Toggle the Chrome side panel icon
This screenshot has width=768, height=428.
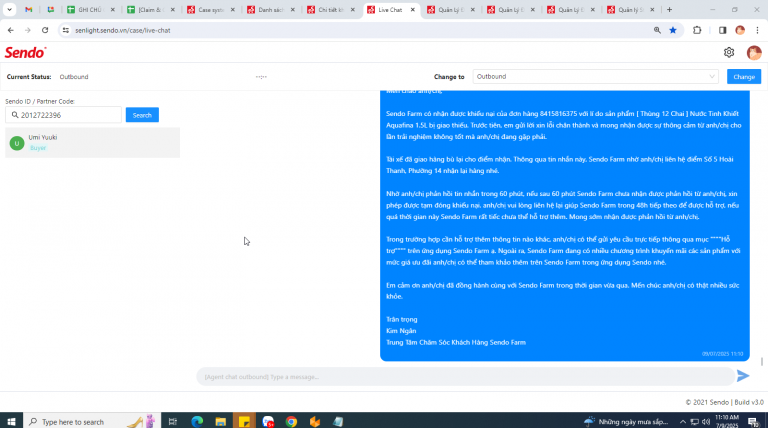coord(722,30)
